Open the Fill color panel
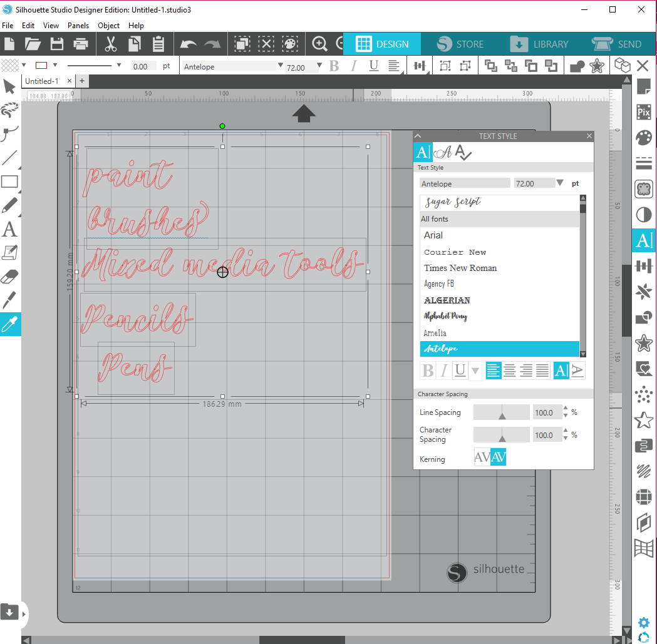Screen dimensions: 657x644 click(643, 137)
